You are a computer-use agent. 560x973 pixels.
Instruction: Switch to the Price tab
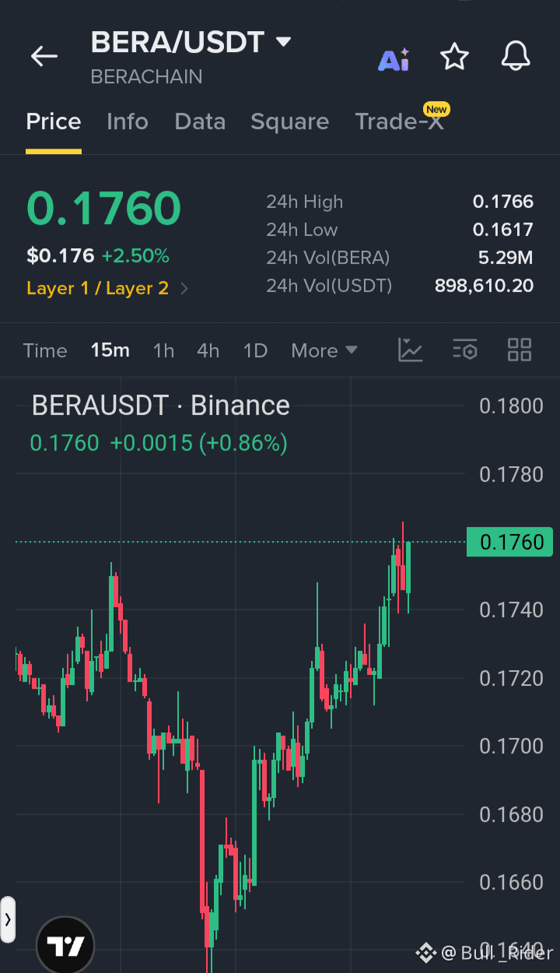coord(54,121)
